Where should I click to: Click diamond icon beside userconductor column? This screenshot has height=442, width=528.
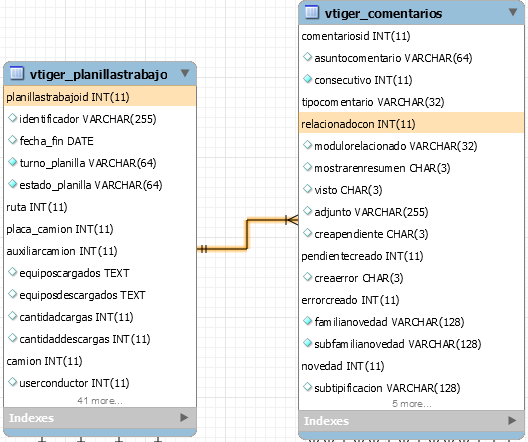click(x=12, y=382)
